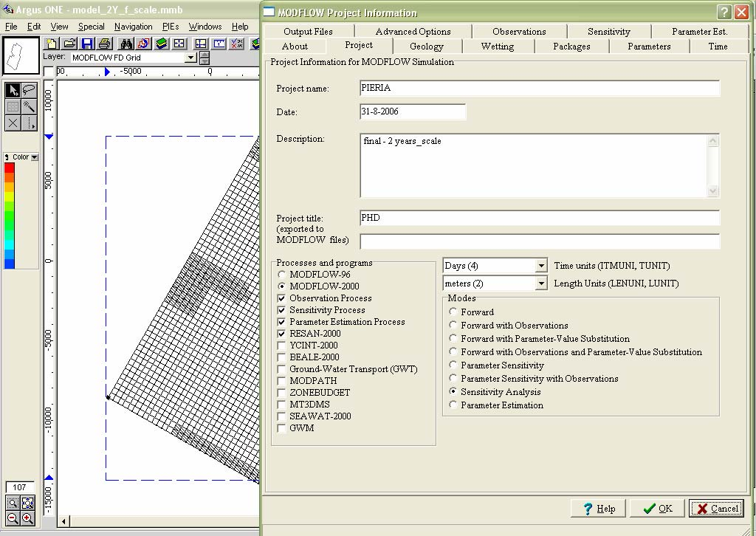Click the drawing size crosshair arrows icon

[201, 44]
